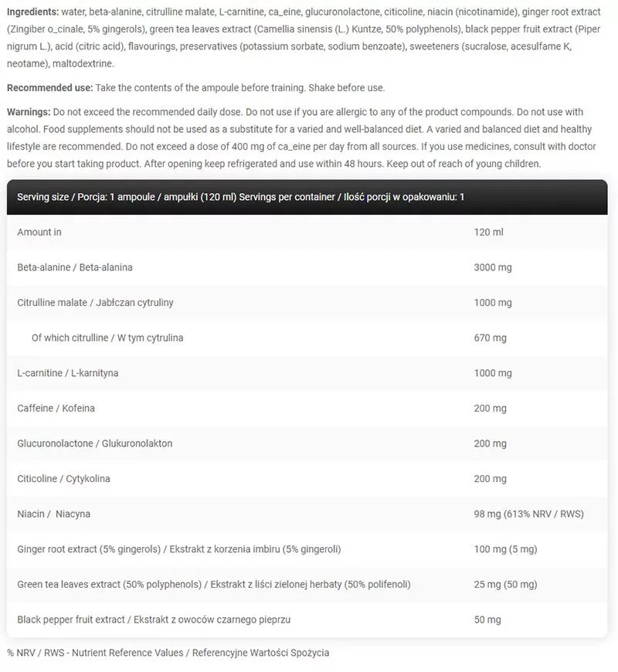This screenshot has width=618, height=672.
Task: Click the Niacin / Niacyna label
Action: coord(53,514)
